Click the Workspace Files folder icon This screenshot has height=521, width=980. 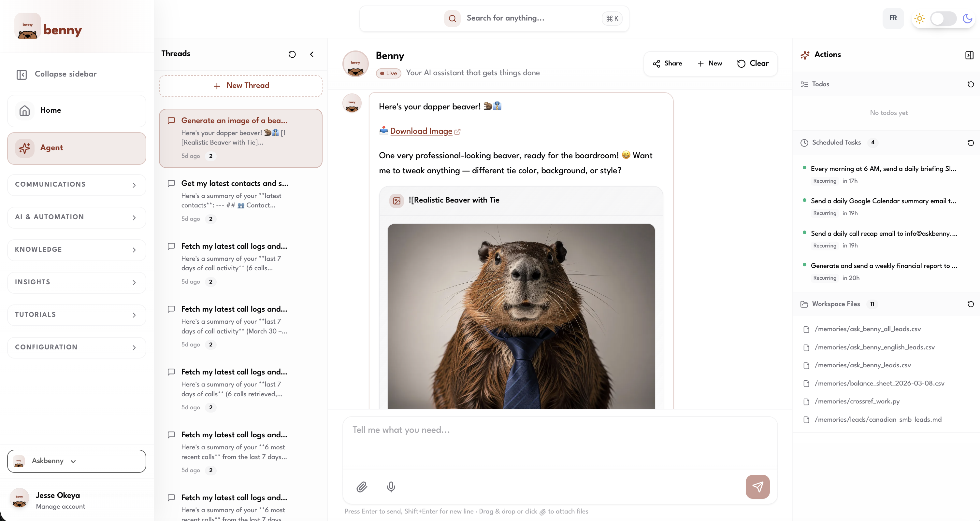804,304
